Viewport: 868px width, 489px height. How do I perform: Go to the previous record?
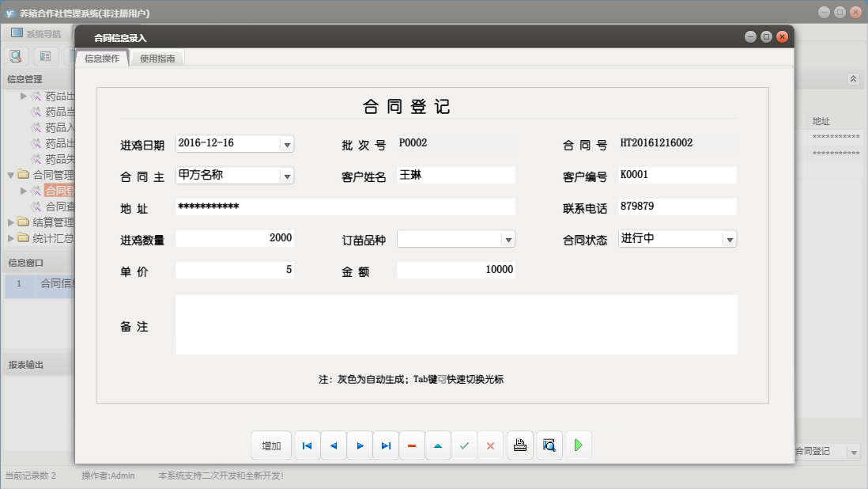(x=333, y=445)
